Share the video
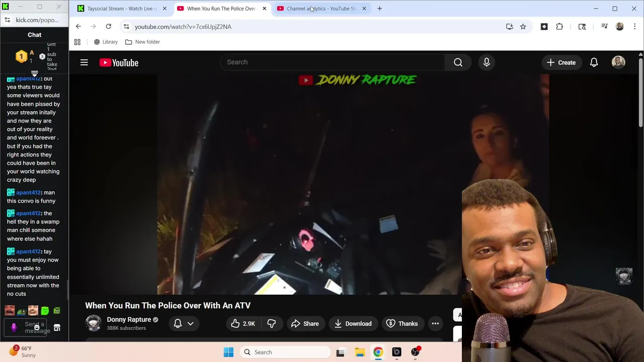Image resolution: width=644 pixels, height=362 pixels. pyautogui.click(x=305, y=324)
